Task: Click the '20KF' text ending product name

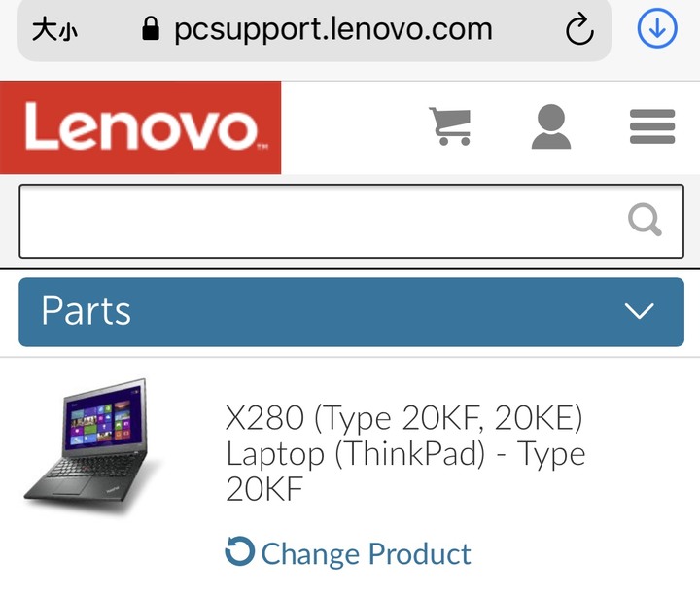Action: tap(264, 489)
